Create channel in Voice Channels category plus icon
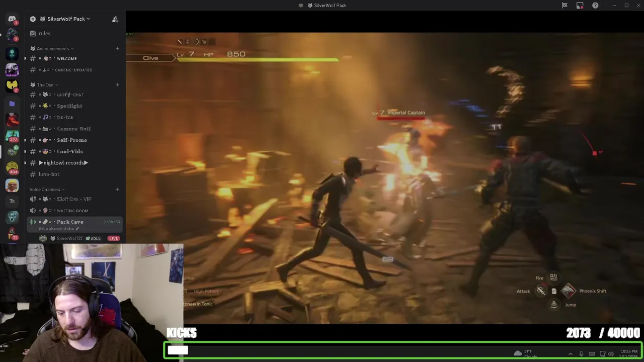This screenshot has width=644, height=362. tap(117, 190)
